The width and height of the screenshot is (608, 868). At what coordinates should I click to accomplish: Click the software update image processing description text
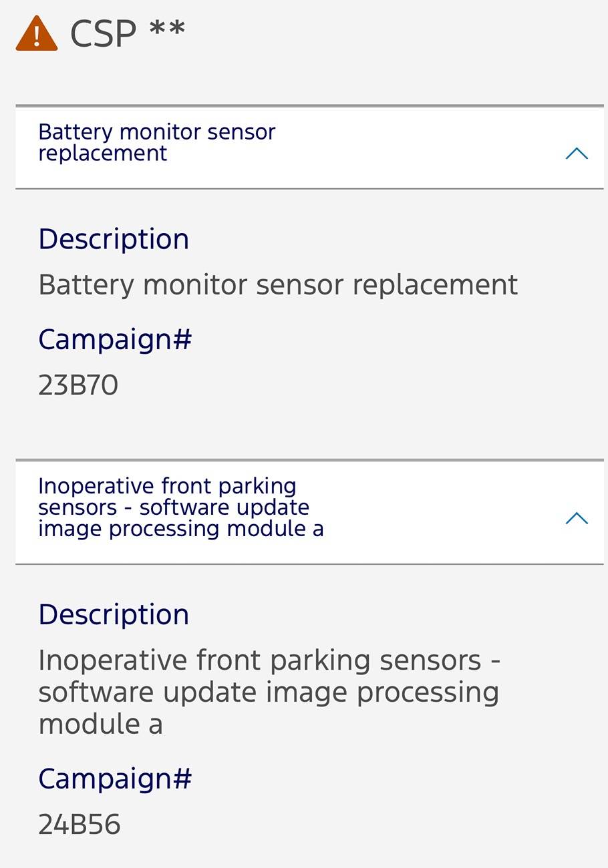click(269, 692)
